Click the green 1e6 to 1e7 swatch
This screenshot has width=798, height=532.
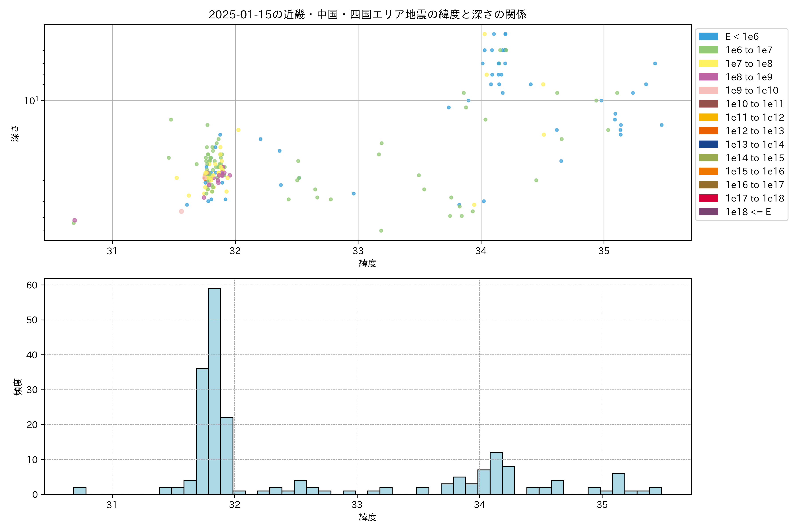click(708, 50)
